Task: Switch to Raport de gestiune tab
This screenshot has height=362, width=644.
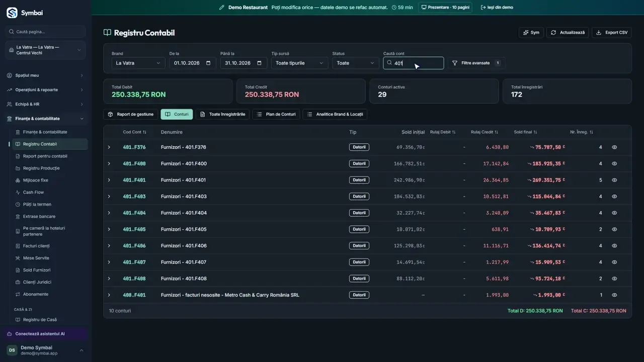Action: pos(131,114)
